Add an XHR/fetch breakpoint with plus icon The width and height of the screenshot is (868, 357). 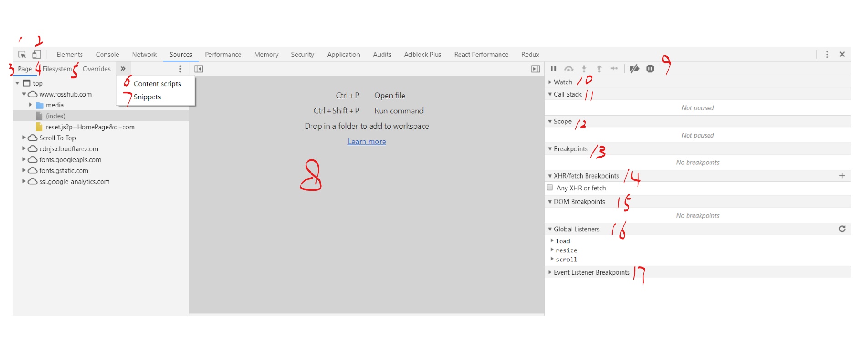coord(842,176)
